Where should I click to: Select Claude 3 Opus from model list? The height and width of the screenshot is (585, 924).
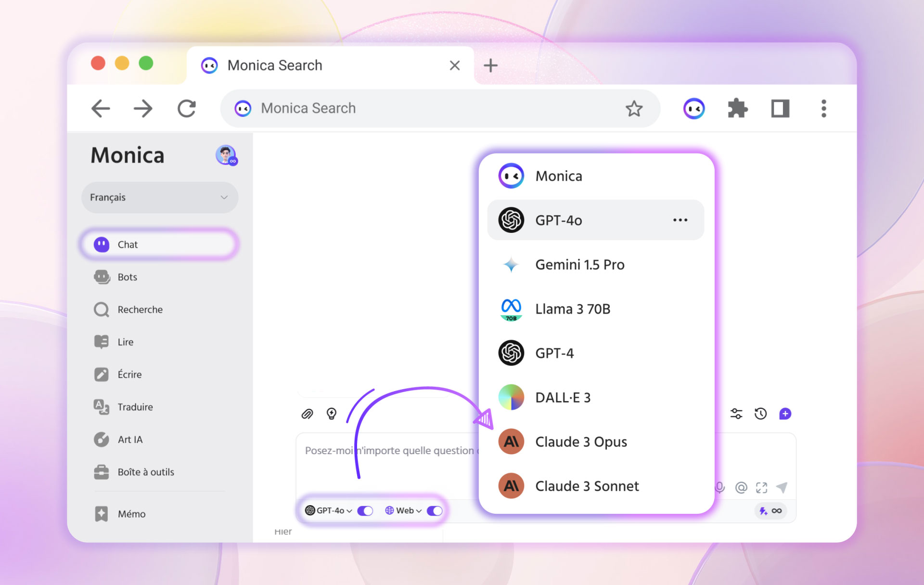[x=581, y=442]
